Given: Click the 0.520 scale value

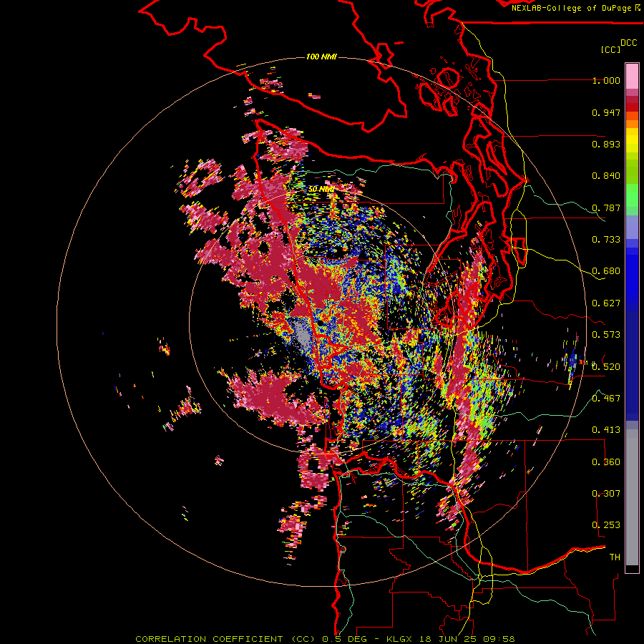Looking at the screenshot, I should point(606,367).
